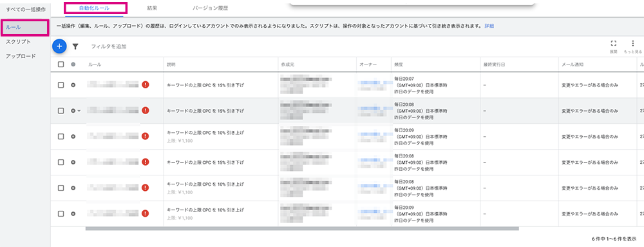This screenshot has width=644, height=247.
Task: Click the status dot in 20:08 10% 引き上げ row
Action: point(73,188)
